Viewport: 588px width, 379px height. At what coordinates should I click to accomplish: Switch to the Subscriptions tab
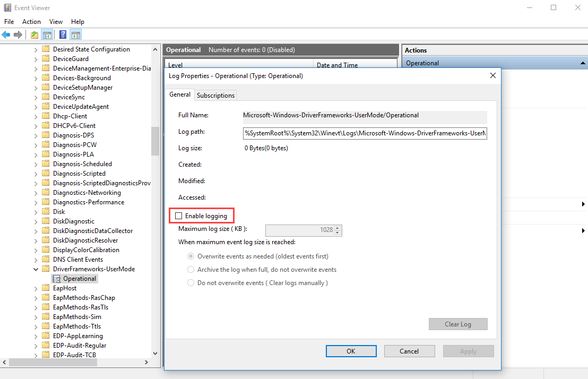click(215, 95)
